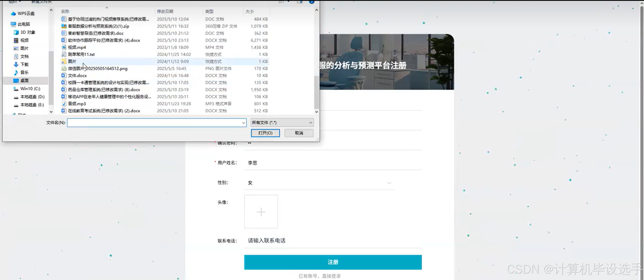
Task: Sort by 名称 column header
Action: pyautogui.click(x=65, y=11)
